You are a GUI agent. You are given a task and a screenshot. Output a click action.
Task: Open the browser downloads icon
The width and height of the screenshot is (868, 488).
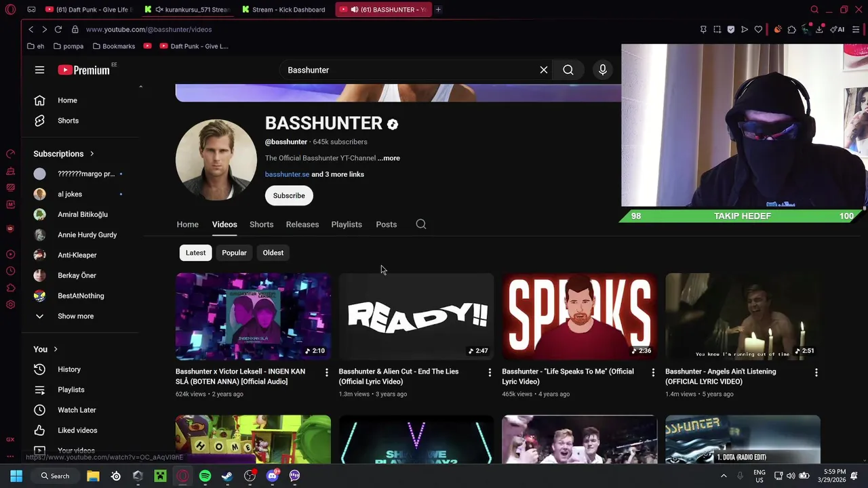(819, 29)
